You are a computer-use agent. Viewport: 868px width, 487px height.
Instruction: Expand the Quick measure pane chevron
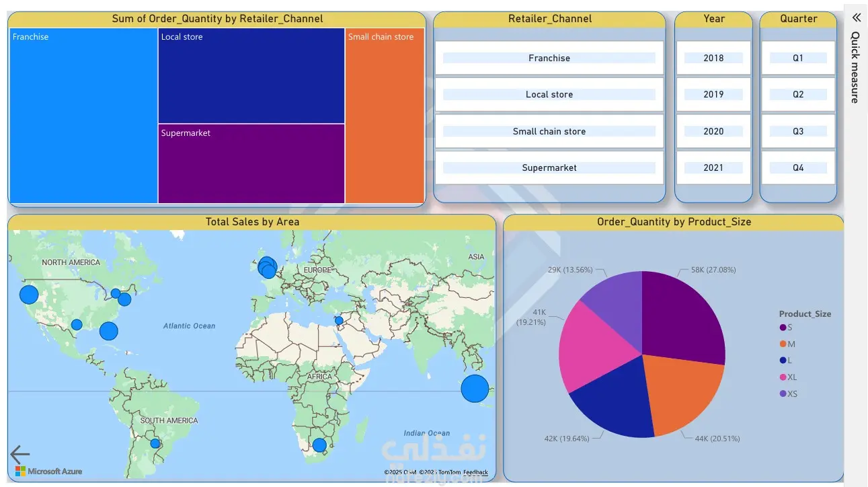[856, 18]
